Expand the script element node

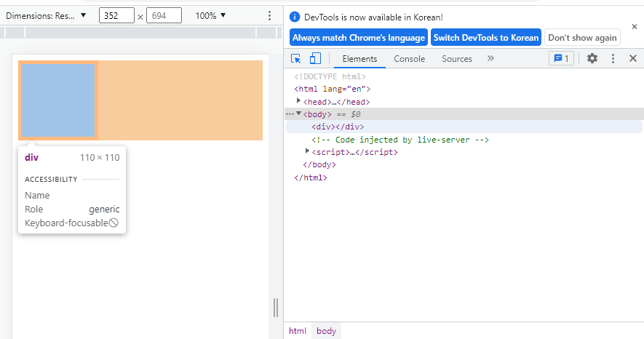pyautogui.click(x=307, y=151)
